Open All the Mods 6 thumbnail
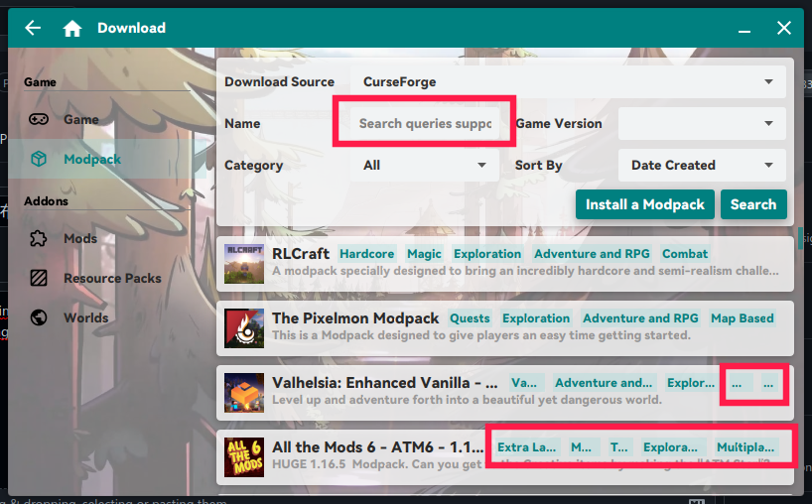Screen dimensions: 812x504 point(244,457)
